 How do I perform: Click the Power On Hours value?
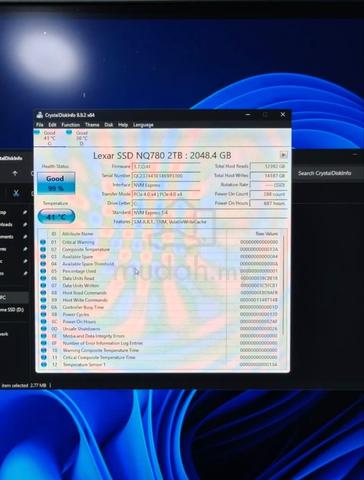[x=269, y=203]
